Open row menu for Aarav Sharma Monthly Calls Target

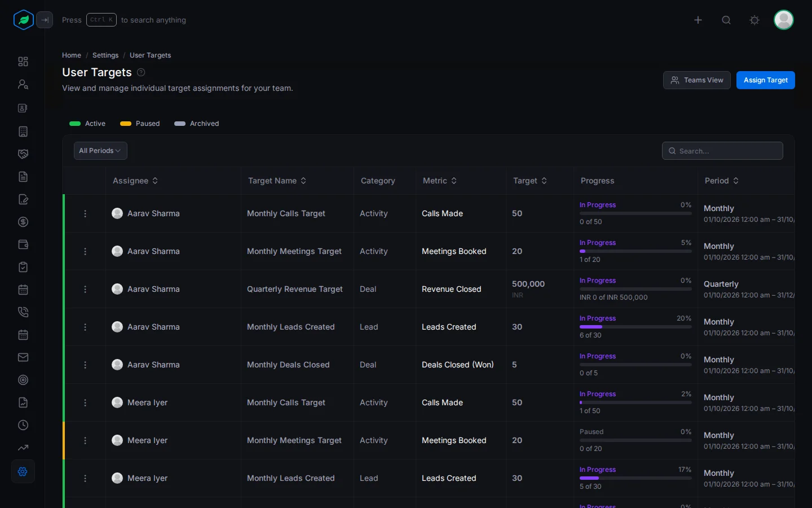85,214
